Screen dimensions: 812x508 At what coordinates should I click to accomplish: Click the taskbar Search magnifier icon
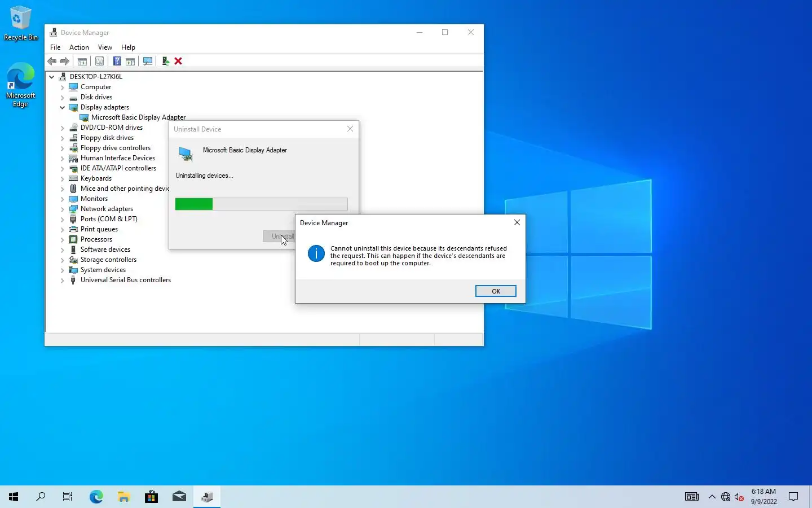pyautogui.click(x=41, y=497)
